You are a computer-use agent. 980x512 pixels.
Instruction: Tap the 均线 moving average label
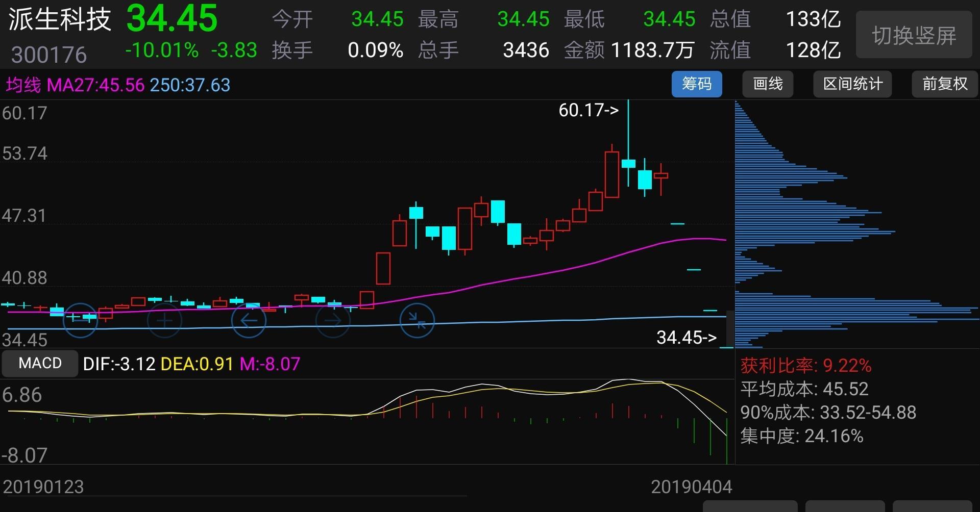coord(23,85)
